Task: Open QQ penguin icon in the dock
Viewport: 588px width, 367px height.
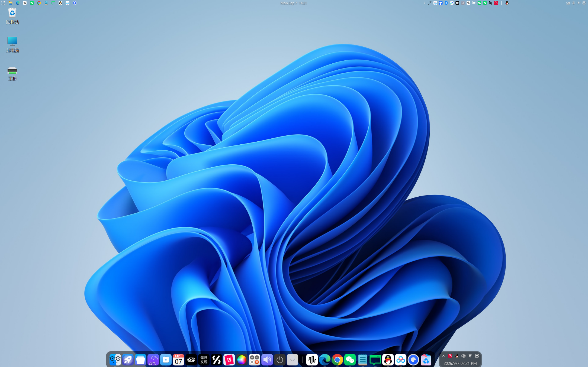Action: tap(388, 360)
